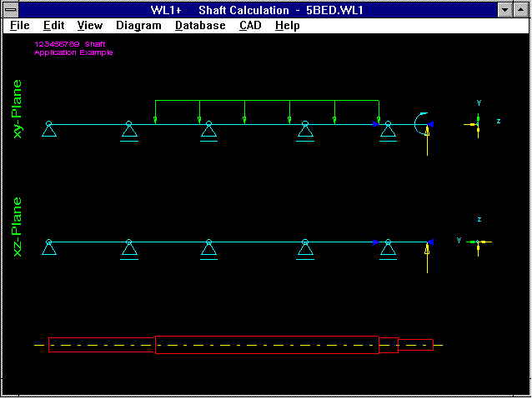The height and width of the screenshot is (399, 532).
Task: Click the cyan shaft line in xz-Plane
Action: tap(238, 242)
